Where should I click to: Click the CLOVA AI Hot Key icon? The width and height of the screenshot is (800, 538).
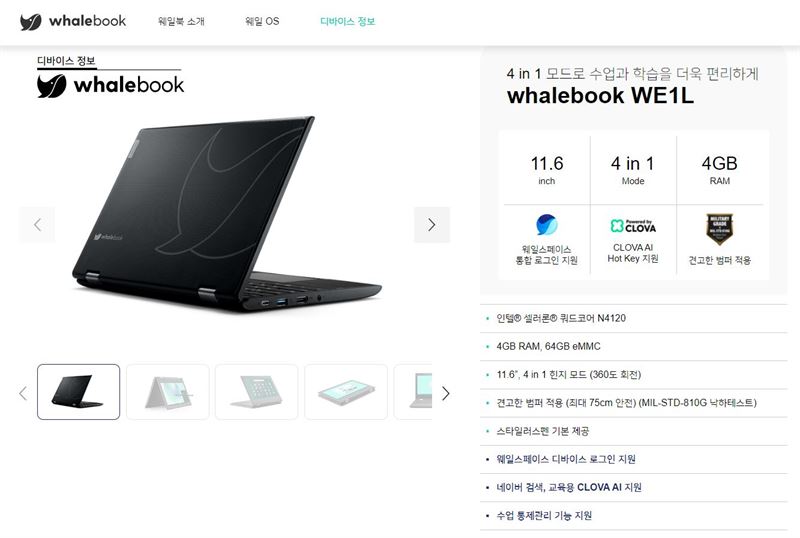pyautogui.click(x=633, y=226)
